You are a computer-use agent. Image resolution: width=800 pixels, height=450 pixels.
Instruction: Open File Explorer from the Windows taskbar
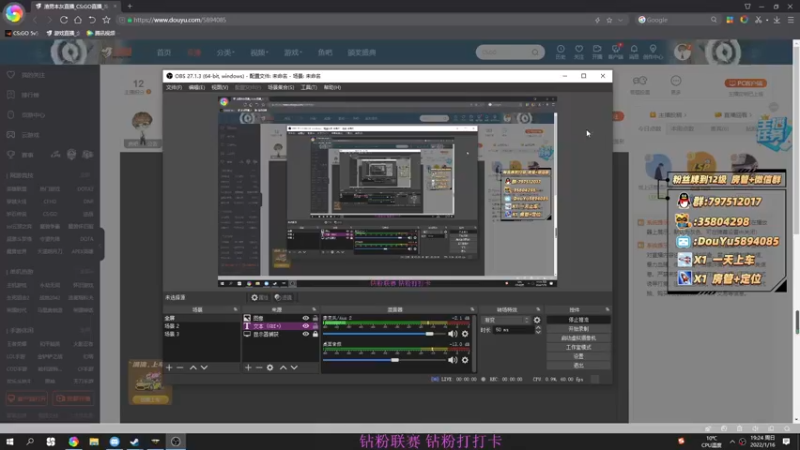point(94,441)
